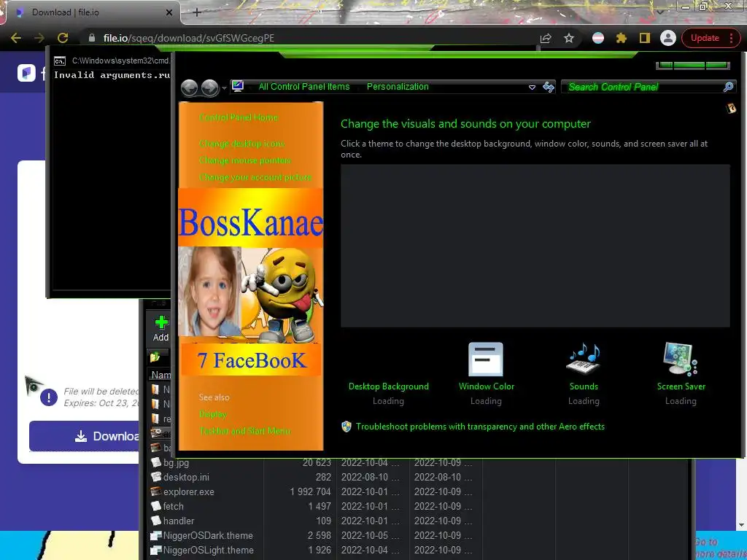This screenshot has height=560, width=747.
Task: Reload the file.io page in Chrome
Action: tap(63, 38)
